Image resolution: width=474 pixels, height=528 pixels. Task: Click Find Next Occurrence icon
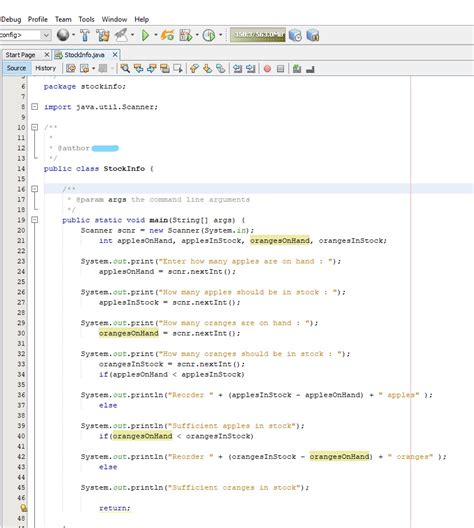[151, 69]
